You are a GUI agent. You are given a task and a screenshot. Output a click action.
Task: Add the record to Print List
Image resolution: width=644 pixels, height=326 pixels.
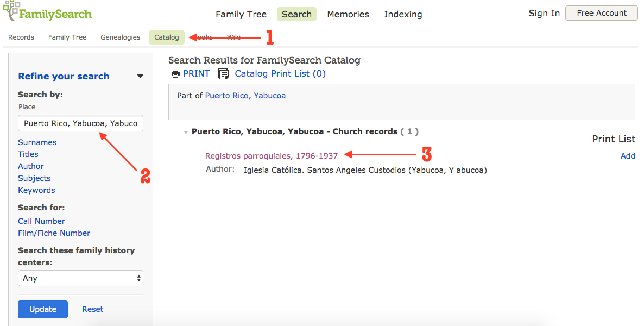tap(628, 156)
